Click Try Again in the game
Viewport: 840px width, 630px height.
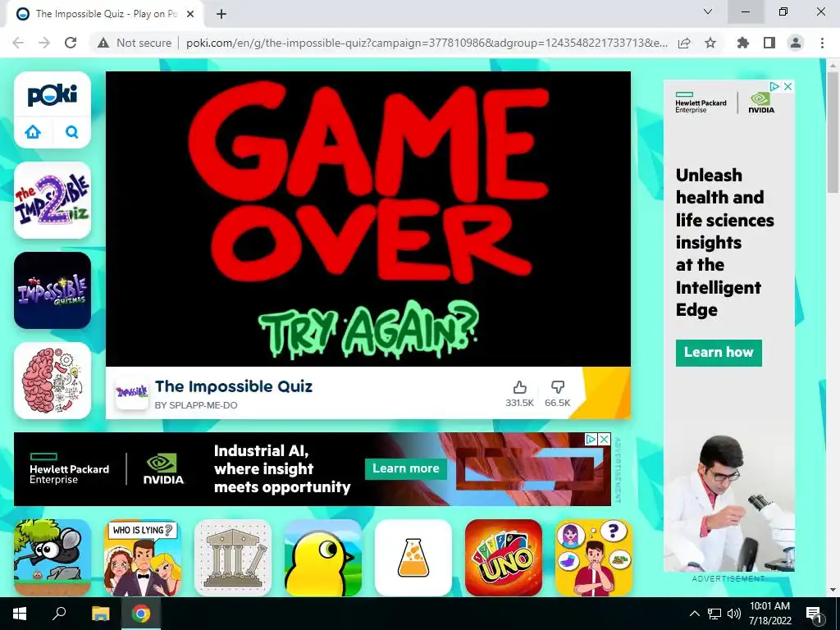click(368, 331)
